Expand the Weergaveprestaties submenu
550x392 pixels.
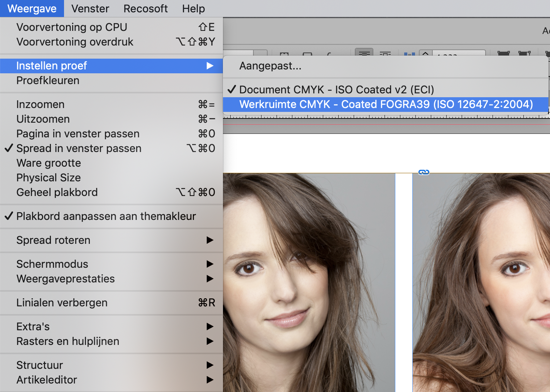(111, 279)
